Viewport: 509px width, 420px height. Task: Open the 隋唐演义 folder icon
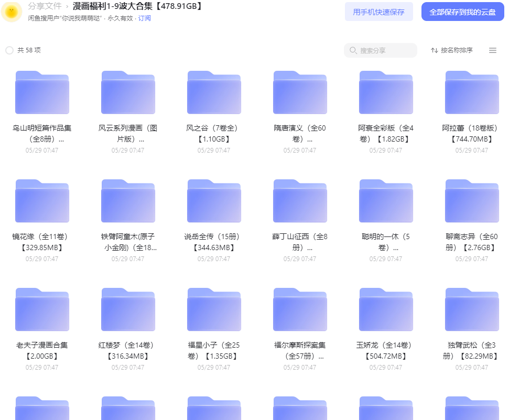(x=300, y=92)
